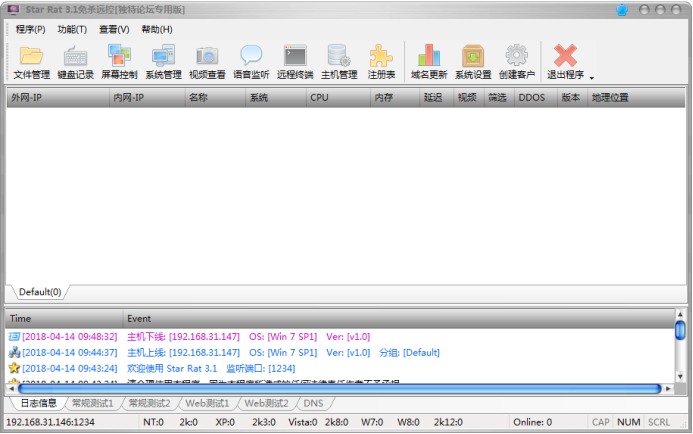The height and width of the screenshot is (434, 693).
Task: Click the blue horizontal scrollbar thumb
Action: point(340,388)
